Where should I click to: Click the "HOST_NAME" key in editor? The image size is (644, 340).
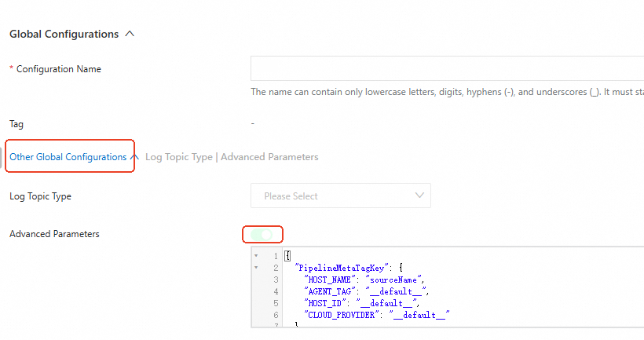click(330, 280)
